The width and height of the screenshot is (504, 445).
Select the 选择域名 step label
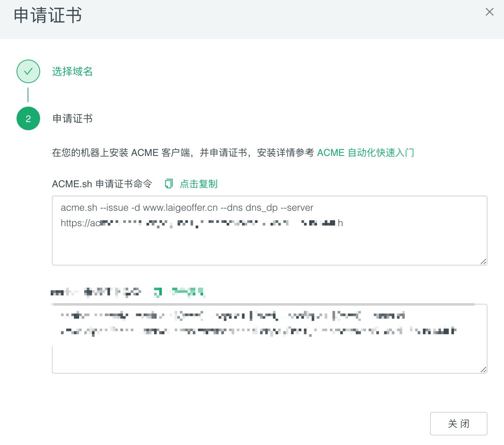(x=72, y=71)
